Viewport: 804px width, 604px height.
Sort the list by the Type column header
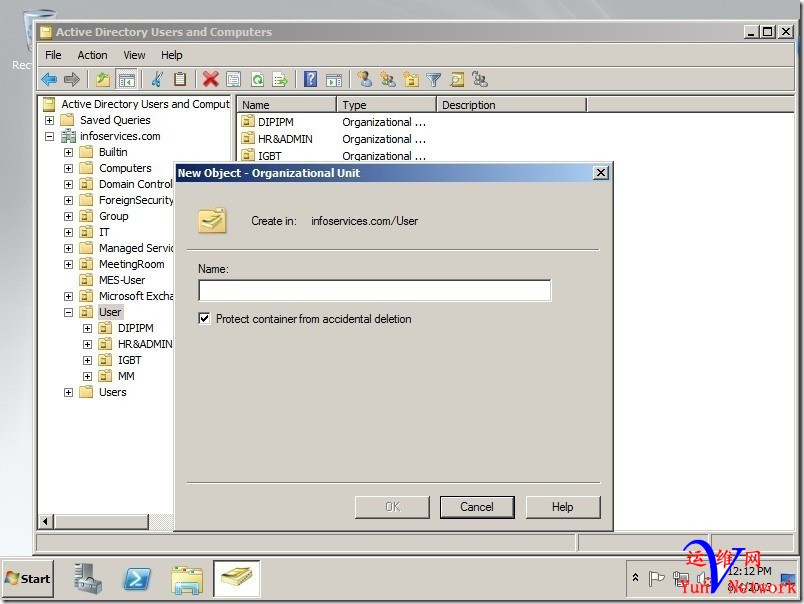click(x=387, y=105)
